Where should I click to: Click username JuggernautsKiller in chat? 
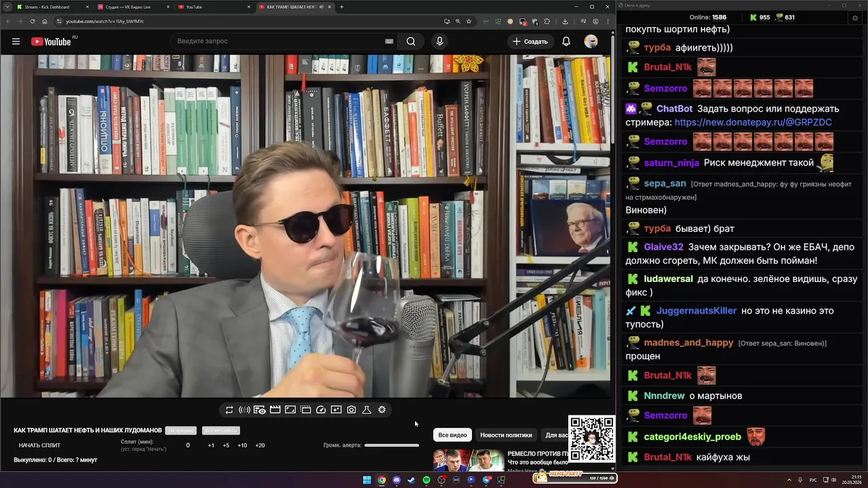[696, 311]
